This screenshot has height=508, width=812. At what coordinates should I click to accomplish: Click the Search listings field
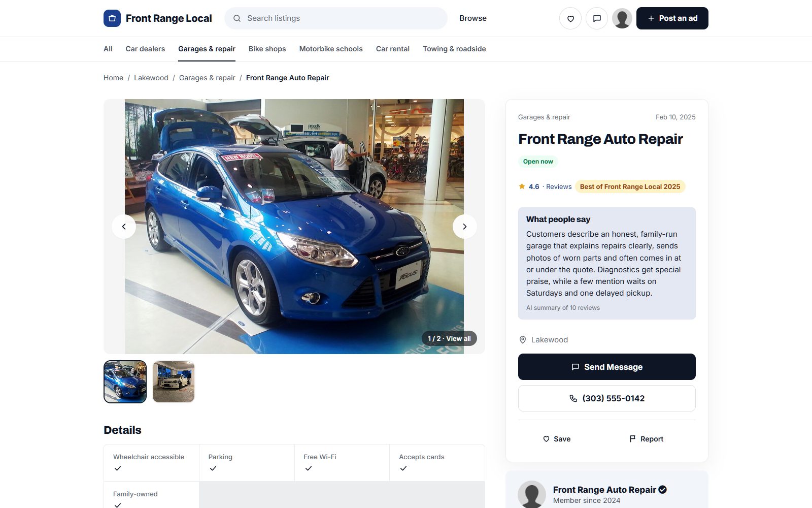pyautogui.click(x=336, y=18)
